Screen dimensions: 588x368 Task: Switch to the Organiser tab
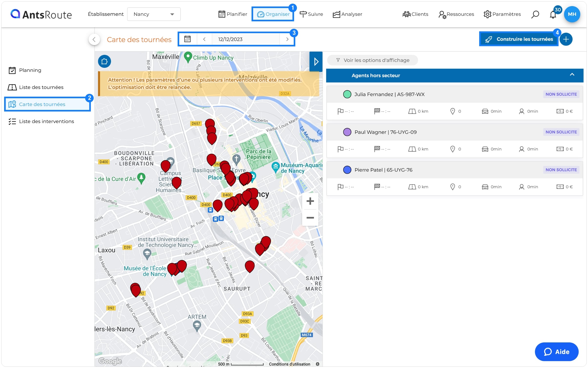(x=273, y=14)
